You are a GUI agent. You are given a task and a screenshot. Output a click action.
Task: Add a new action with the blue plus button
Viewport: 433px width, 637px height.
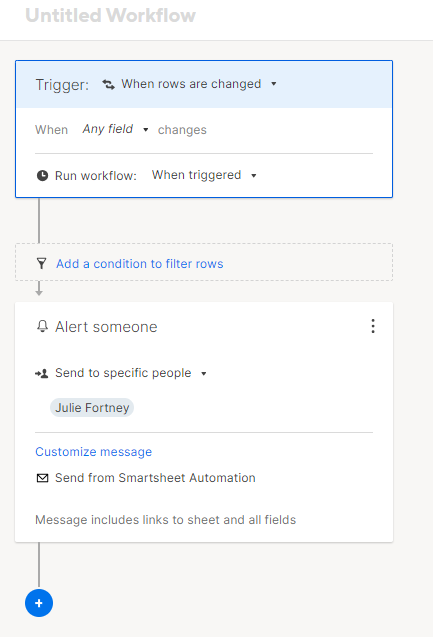tap(39, 603)
